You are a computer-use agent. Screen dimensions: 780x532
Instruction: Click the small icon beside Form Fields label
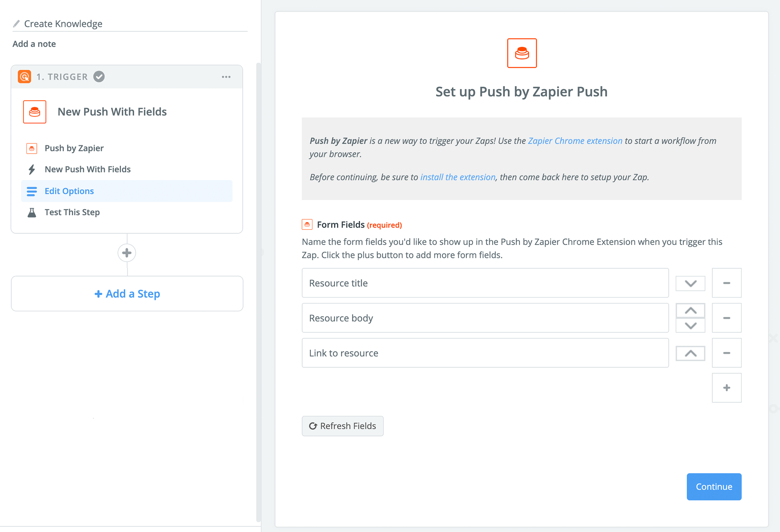tap(307, 225)
